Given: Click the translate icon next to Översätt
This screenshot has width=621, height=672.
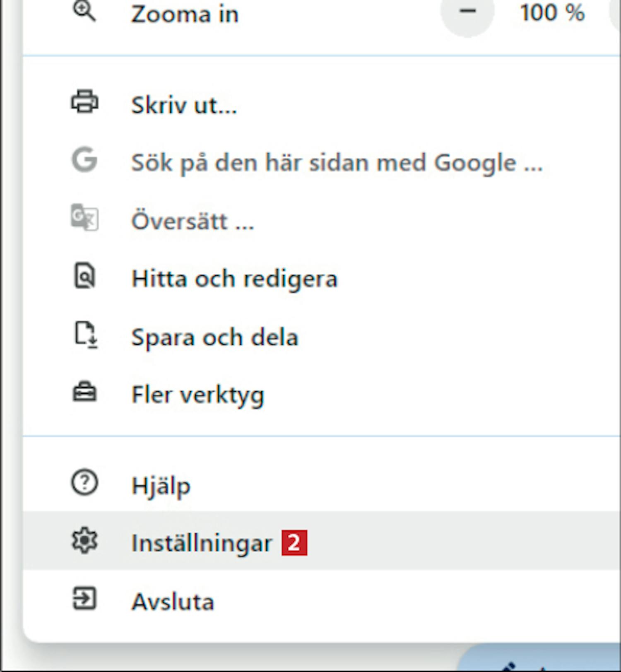Looking at the screenshot, I should click(84, 217).
